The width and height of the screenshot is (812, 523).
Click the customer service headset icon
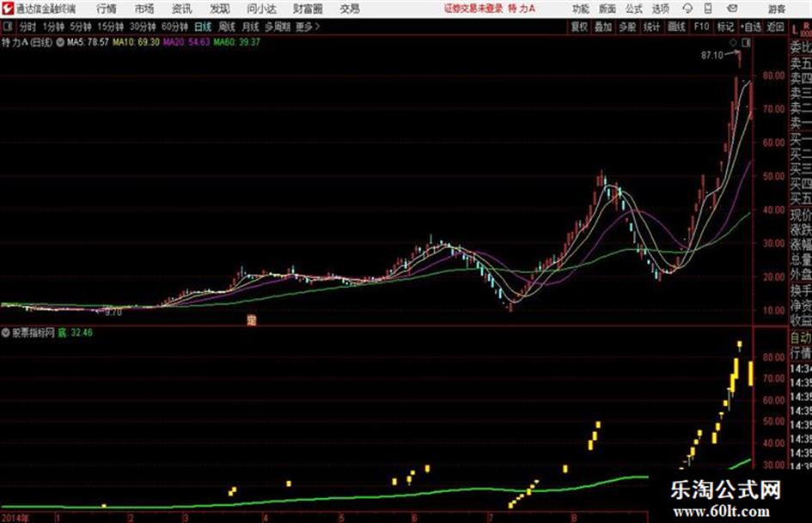[x=687, y=9]
